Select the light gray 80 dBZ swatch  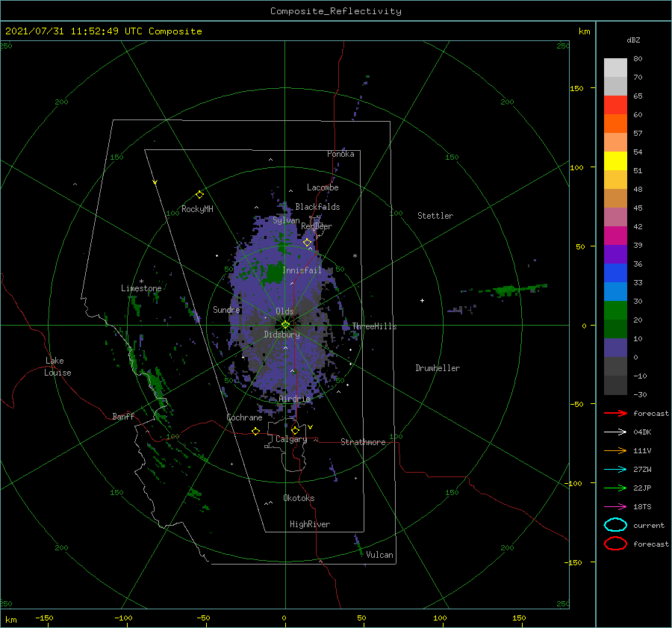615,68
